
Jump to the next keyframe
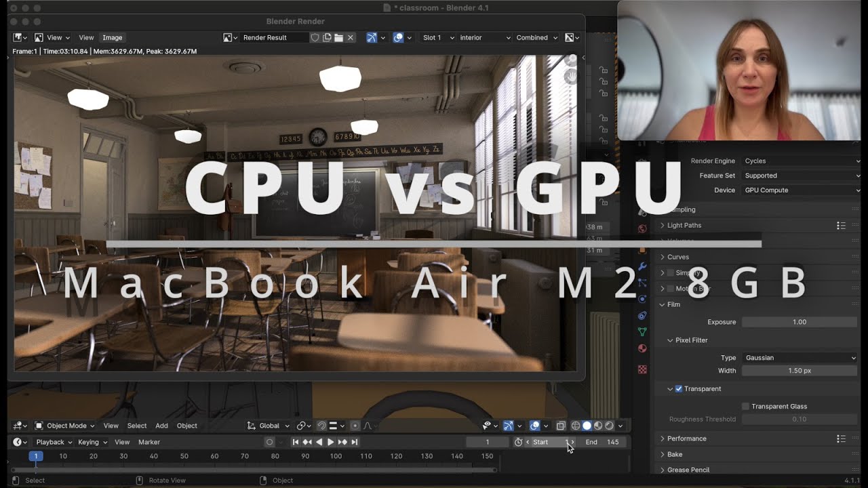[x=342, y=442]
